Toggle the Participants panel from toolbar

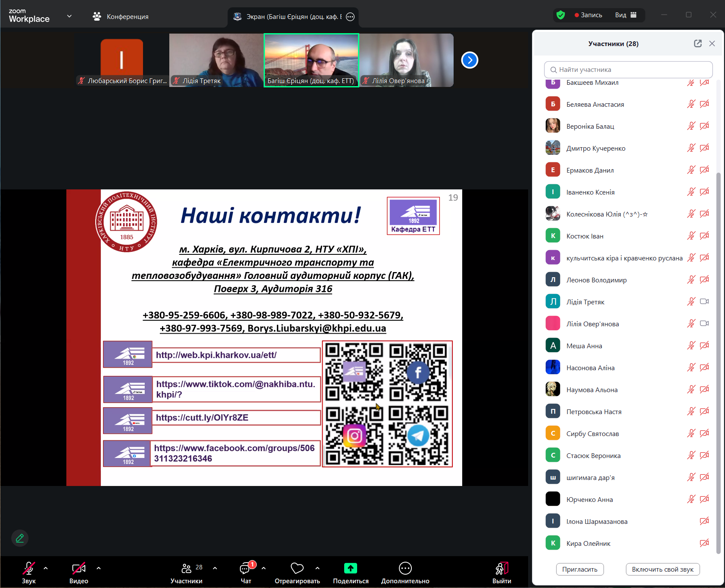pyautogui.click(x=187, y=569)
